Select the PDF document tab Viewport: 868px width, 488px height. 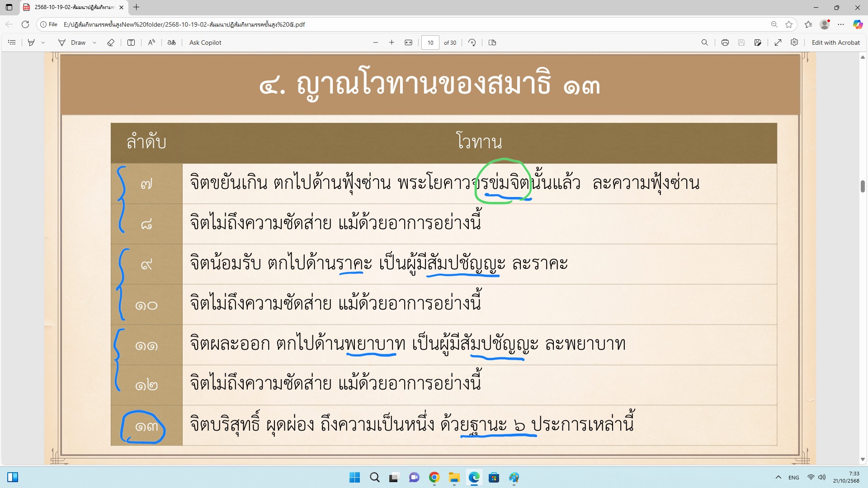72,7
